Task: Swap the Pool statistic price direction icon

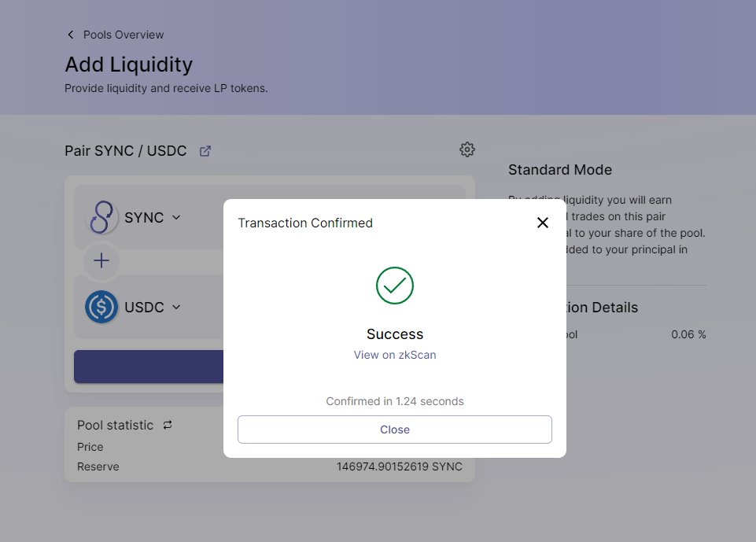Action: 168,425
